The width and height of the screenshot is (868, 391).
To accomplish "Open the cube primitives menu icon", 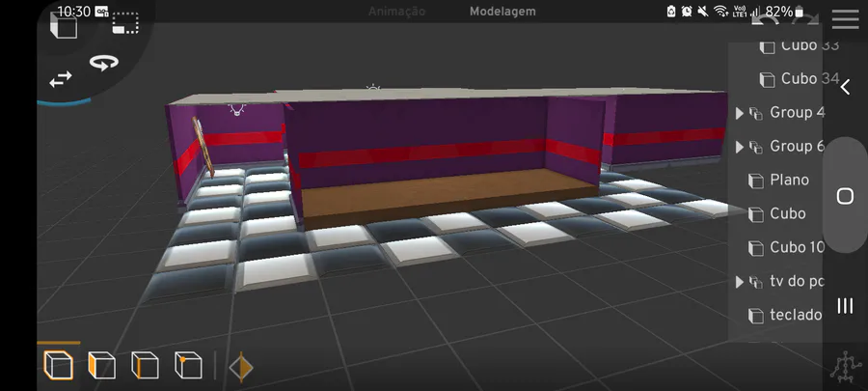I will (64, 25).
